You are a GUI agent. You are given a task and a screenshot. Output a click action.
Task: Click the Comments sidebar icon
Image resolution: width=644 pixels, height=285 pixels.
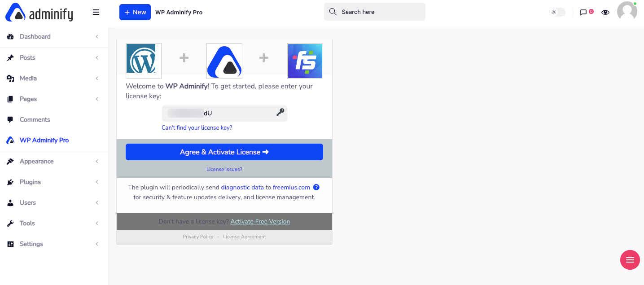pyautogui.click(x=10, y=119)
